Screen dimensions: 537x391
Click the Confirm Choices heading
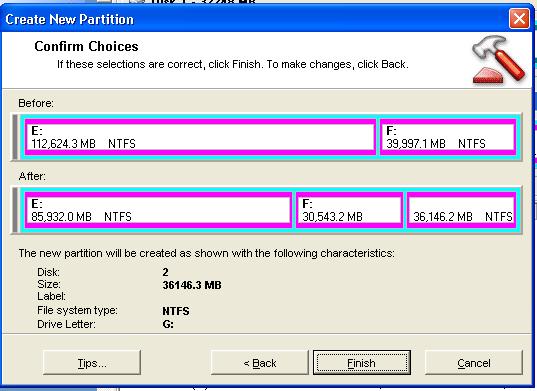(86, 46)
